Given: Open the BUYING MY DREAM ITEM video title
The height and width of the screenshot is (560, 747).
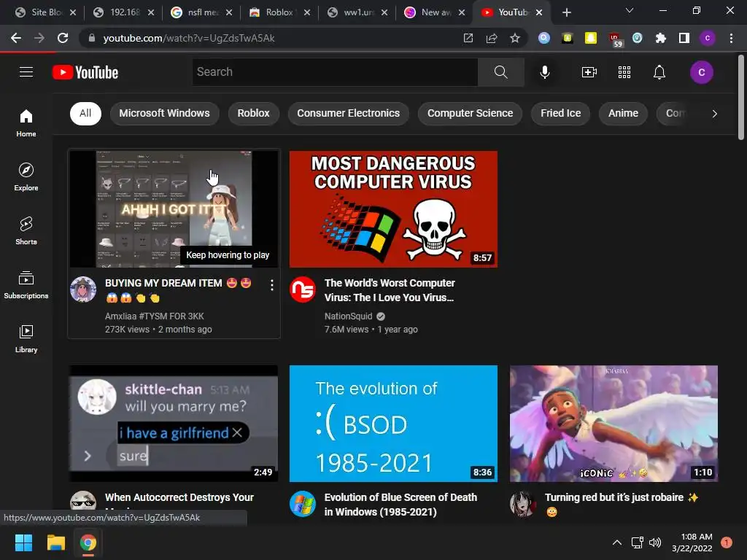Looking at the screenshot, I should pos(178,290).
